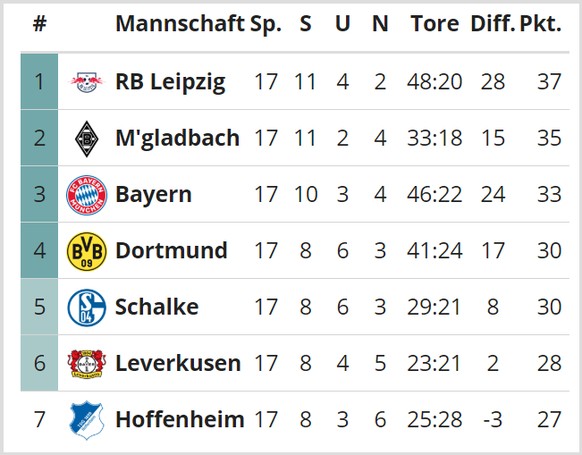The height and width of the screenshot is (455, 582).
Task: Click Leipzig's 48:20 goals value
Action: coord(435,82)
